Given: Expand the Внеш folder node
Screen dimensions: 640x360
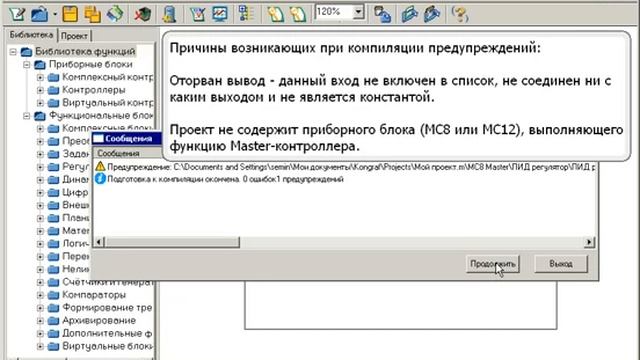Looking at the screenshot, I should (x=40, y=205).
